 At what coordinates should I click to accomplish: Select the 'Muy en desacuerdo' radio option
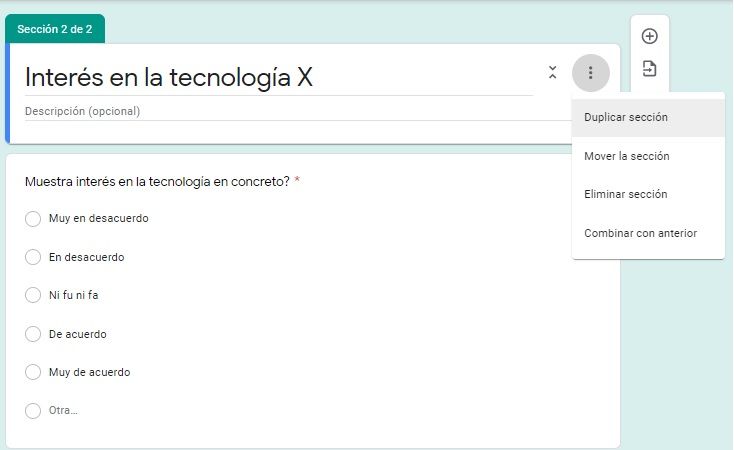click(33, 219)
